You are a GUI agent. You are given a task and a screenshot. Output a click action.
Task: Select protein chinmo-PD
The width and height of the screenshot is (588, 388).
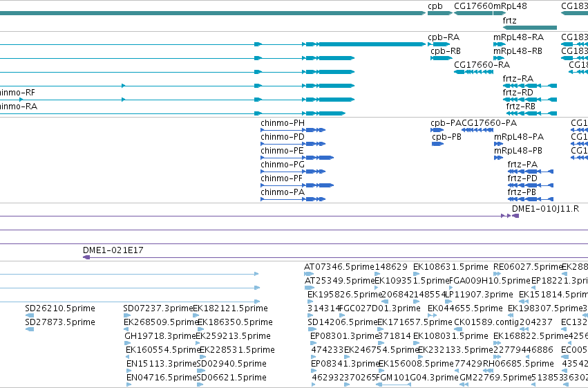pos(293,144)
